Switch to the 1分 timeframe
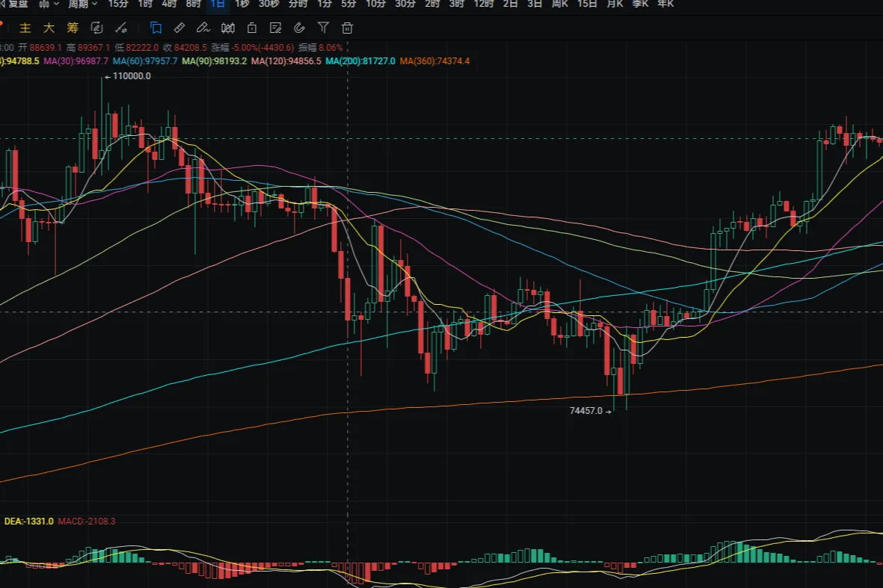 324,4
